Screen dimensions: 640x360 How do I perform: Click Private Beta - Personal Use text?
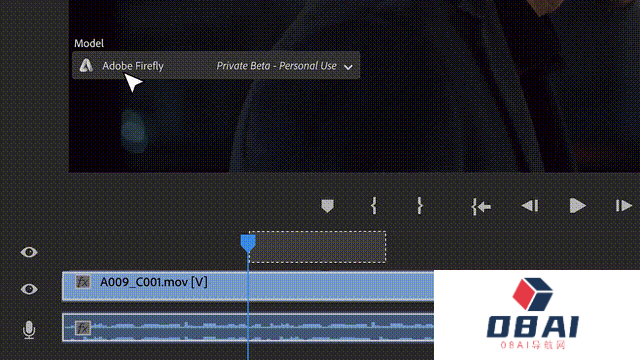tap(276, 66)
